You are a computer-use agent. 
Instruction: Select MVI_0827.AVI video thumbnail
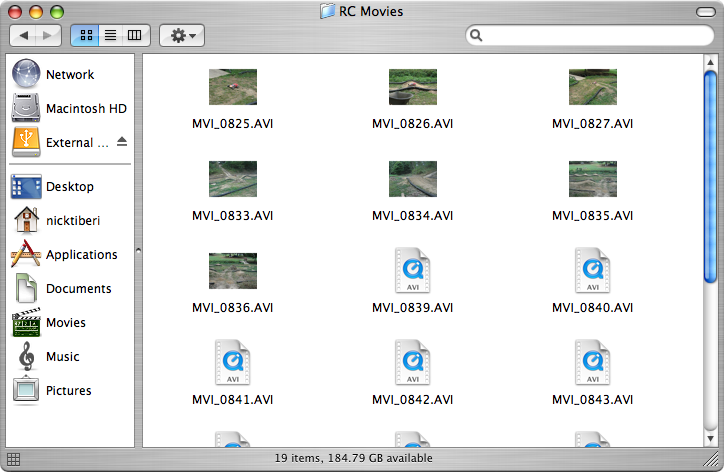(593, 87)
